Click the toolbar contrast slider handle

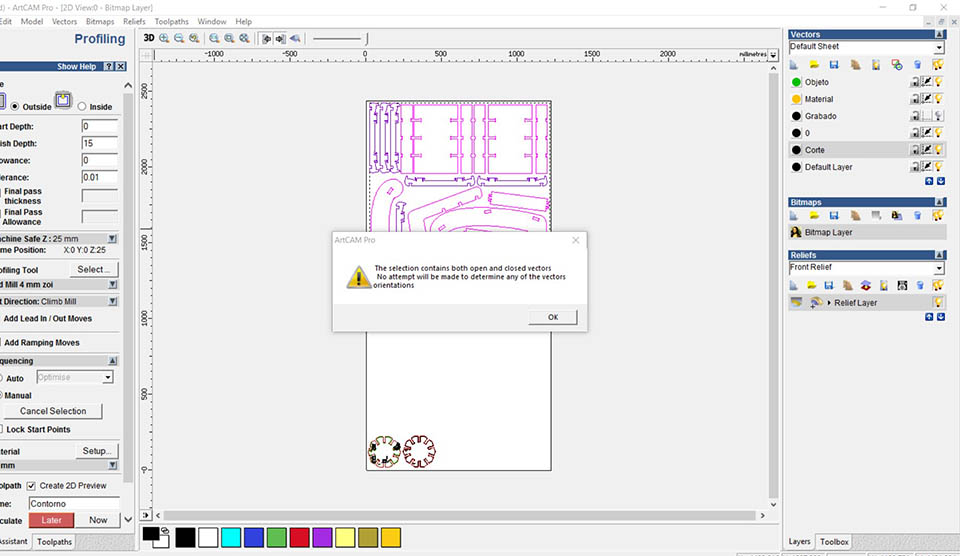pos(366,39)
